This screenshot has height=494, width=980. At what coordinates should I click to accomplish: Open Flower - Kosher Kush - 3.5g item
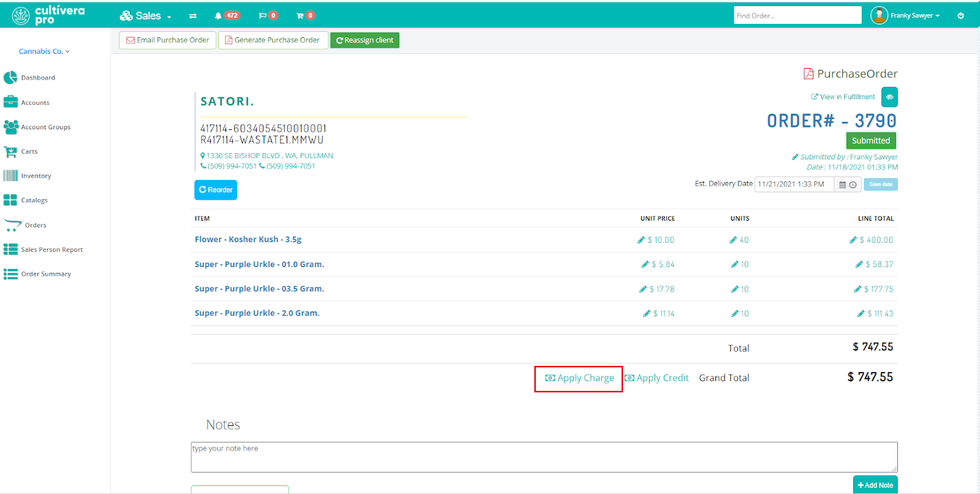pos(248,240)
